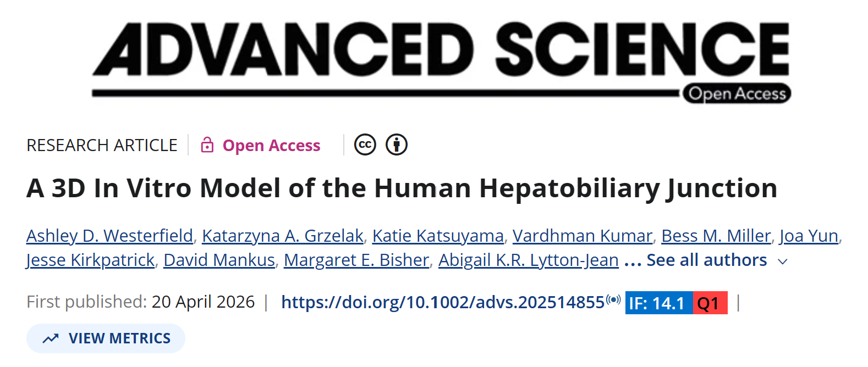Click author Bess M. Miller
Viewport: 868px width, 367px height.
[716, 236]
